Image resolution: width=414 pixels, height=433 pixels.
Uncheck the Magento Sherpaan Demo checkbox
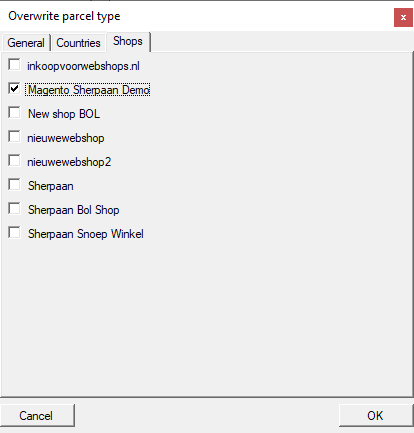coord(14,89)
